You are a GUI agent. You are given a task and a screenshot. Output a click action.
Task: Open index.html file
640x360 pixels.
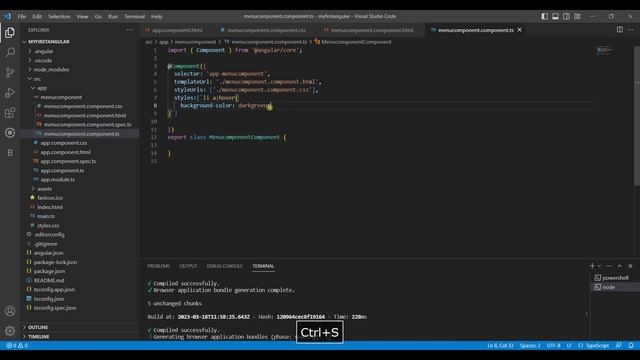coord(50,207)
